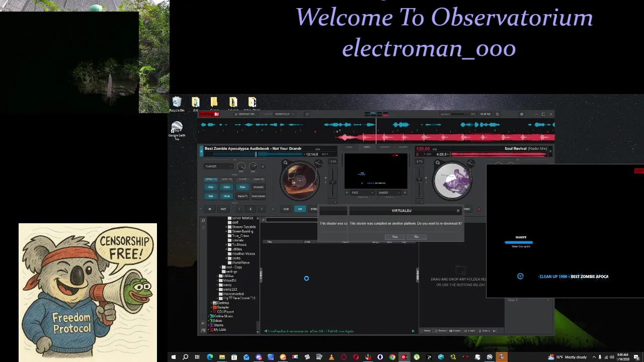Click the LiveFeedback recommendation text

click(x=310, y=331)
